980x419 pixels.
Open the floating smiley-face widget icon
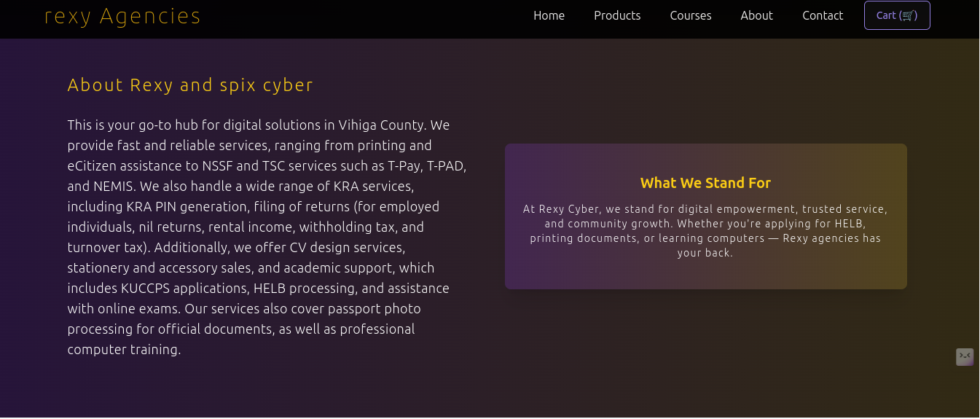tap(965, 356)
